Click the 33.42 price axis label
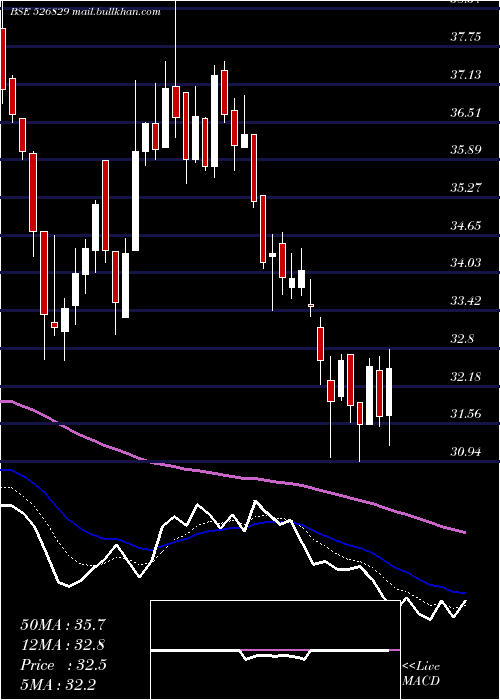Viewport: 500px width, 700px height. click(x=466, y=301)
